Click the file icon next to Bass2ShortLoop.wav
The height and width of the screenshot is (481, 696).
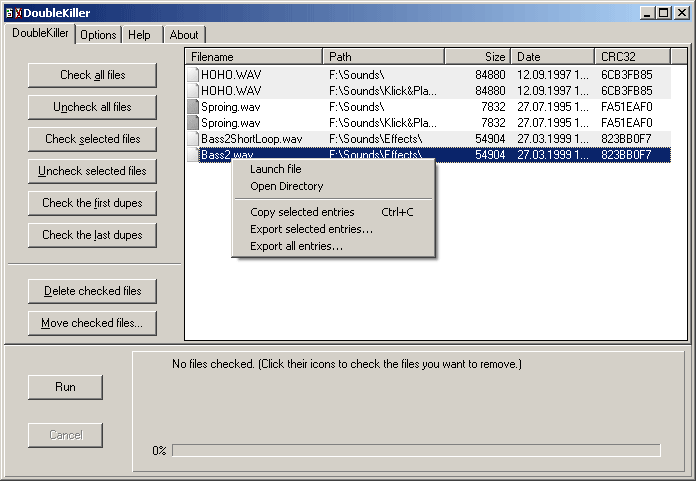point(193,138)
